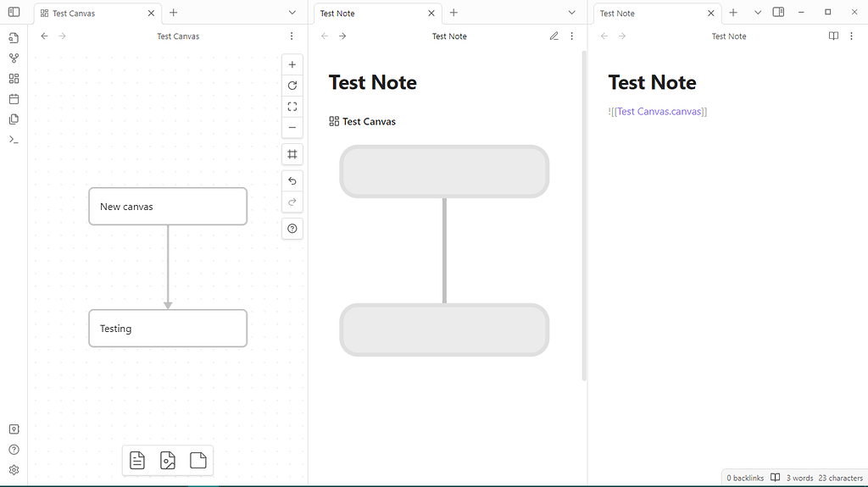Zoom canvas to fit
The height and width of the screenshot is (487, 868).
[x=292, y=106]
